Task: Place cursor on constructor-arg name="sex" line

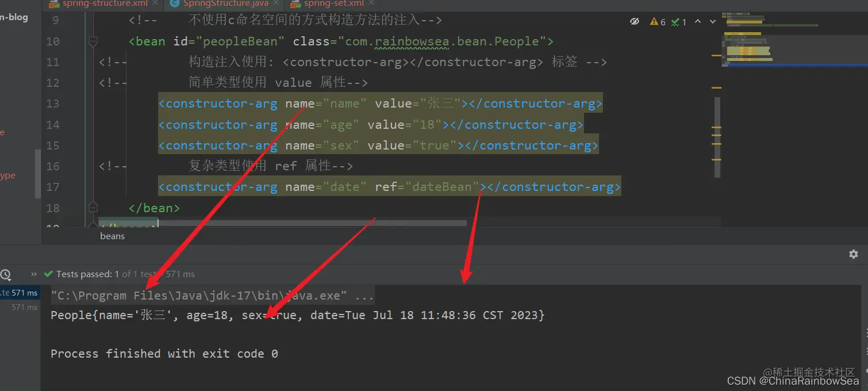Action: pos(378,145)
